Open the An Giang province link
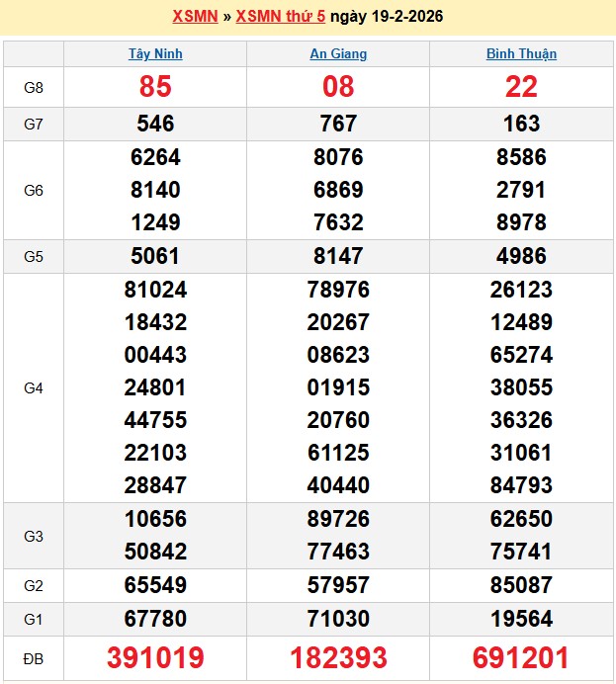The width and height of the screenshot is (616, 684). 338,54
